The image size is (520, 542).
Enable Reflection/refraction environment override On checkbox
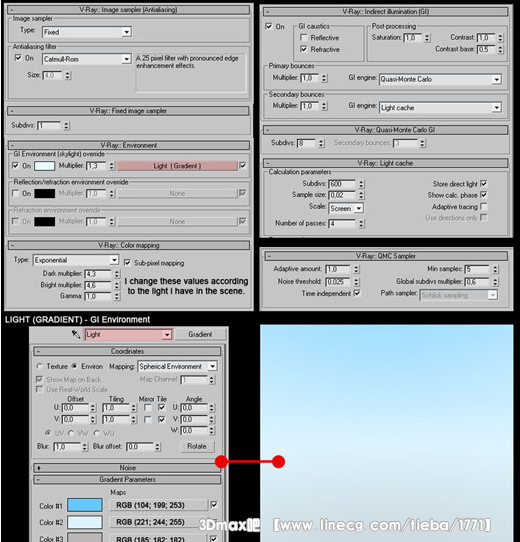pyautogui.click(x=15, y=193)
